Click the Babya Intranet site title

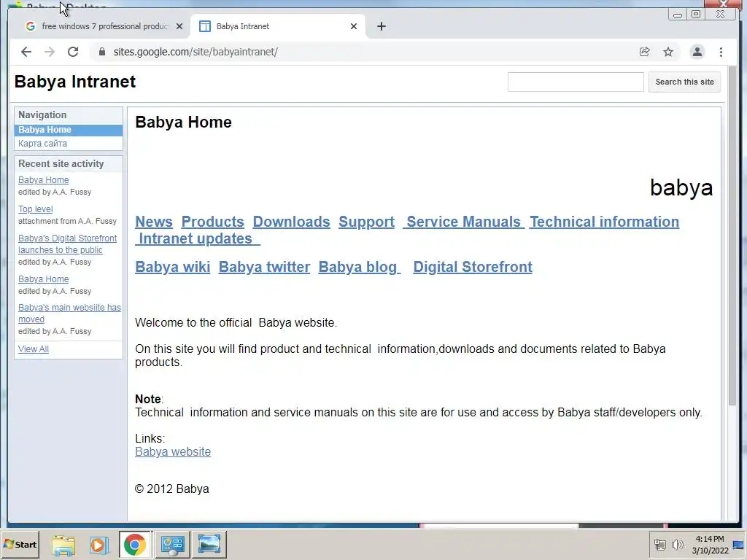75,82
